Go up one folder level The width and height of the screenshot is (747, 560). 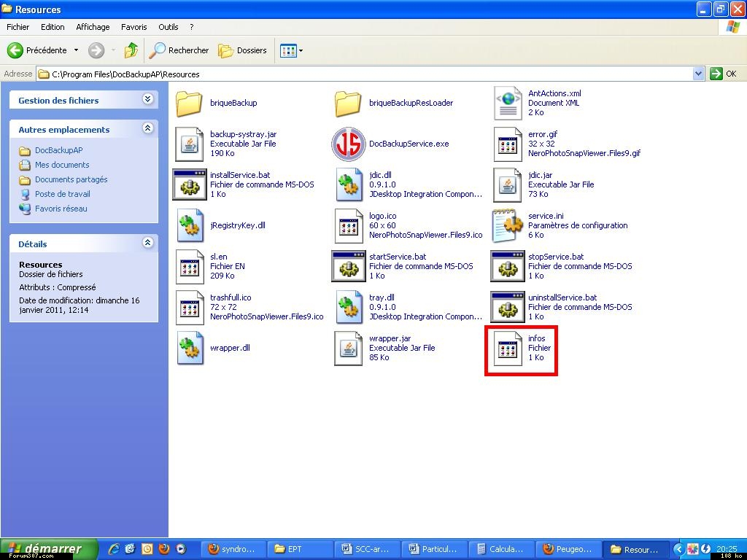pyautogui.click(x=131, y=50)
